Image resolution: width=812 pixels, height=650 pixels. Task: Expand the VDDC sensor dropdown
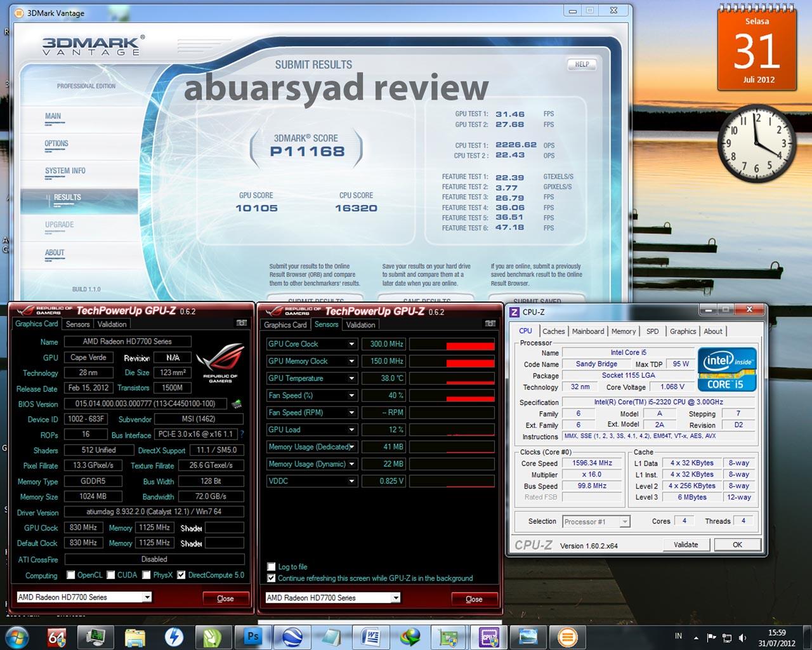coord(351,481)
